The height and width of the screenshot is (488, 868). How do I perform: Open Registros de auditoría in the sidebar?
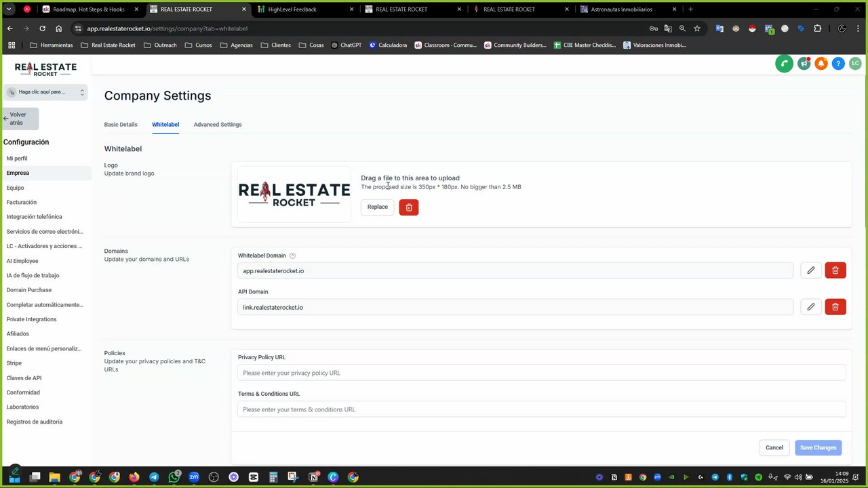[x=35, y=422]
